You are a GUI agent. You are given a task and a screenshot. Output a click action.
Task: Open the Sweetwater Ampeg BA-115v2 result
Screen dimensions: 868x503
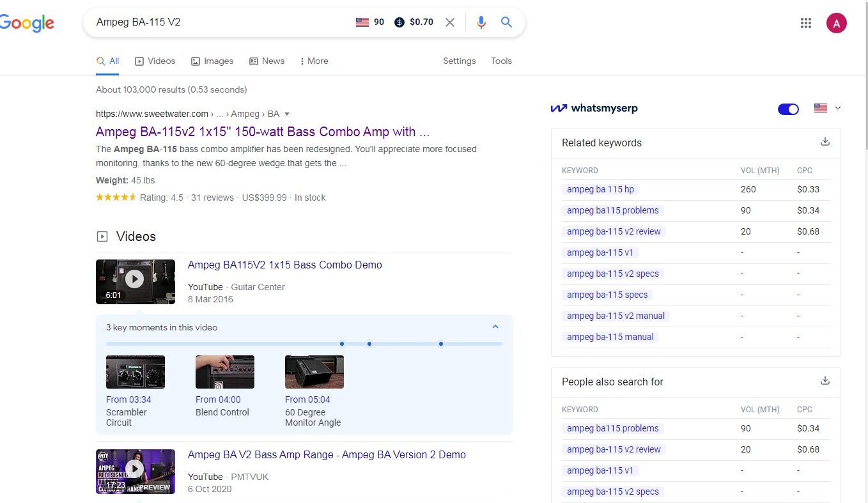point(263,132)
